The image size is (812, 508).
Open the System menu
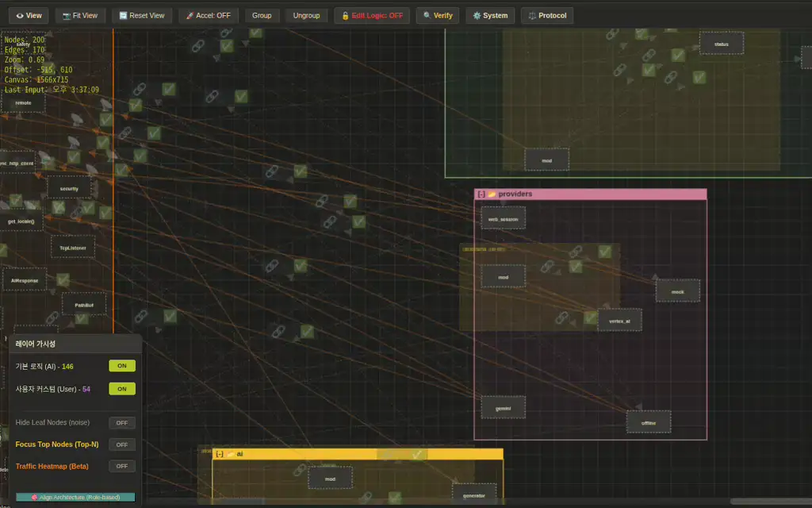click(490, 16)
